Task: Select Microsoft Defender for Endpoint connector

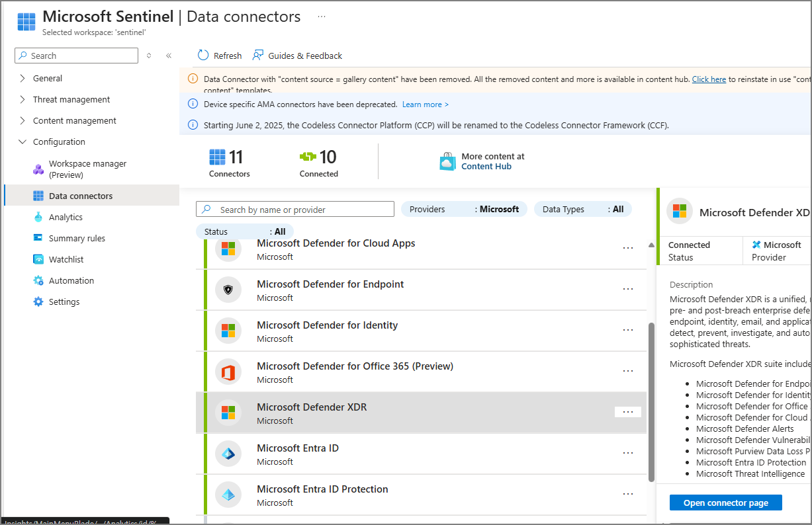Action: (x=421, y=290)
